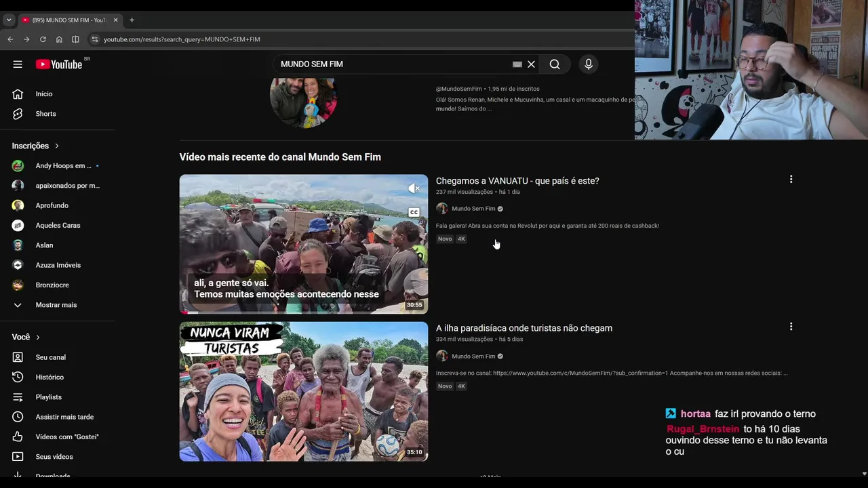The image size is (868, 488).
Task: Clear the search query with the X
Action: coord(531,64)
